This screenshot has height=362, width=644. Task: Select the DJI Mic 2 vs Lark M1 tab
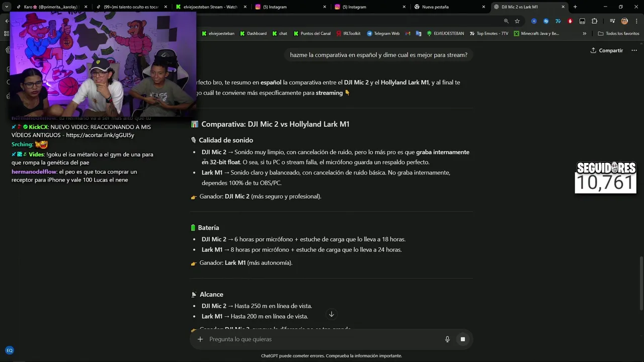pos(523,7)
